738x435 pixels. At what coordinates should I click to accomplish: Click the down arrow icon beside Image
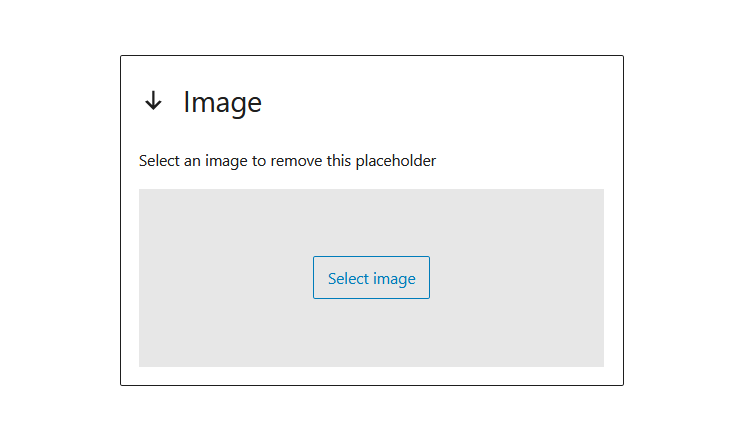[153, 101]
